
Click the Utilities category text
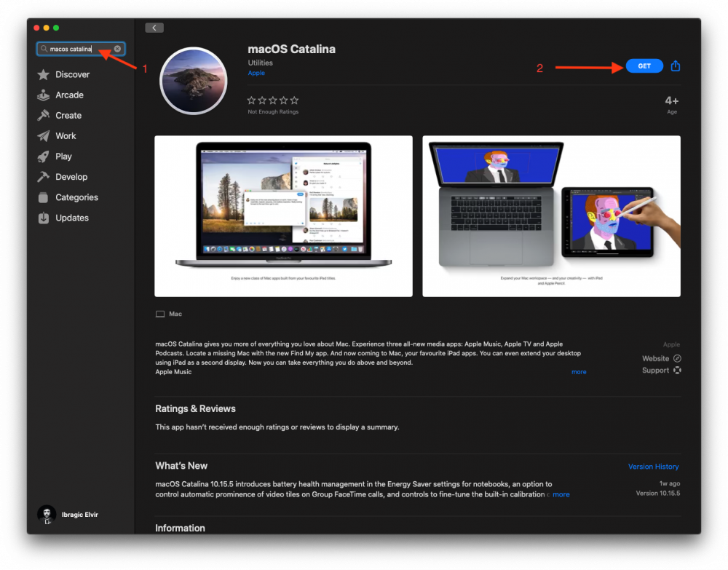260,63
